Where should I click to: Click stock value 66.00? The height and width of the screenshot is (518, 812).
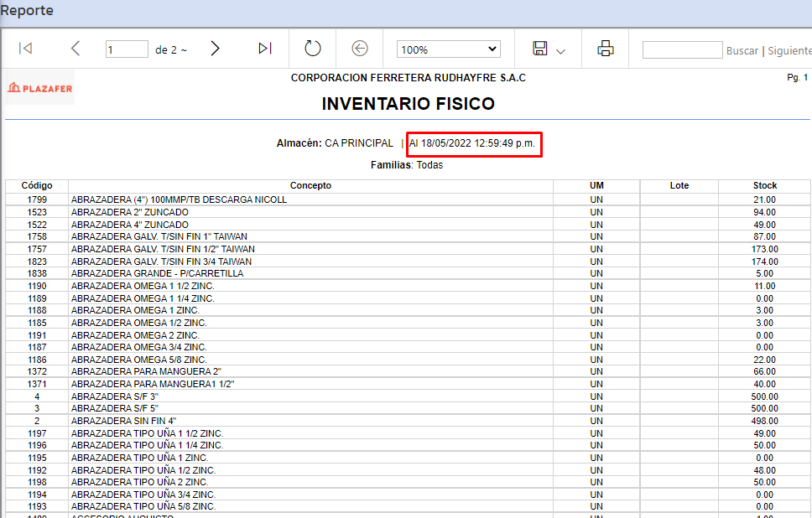pyautogui.click(x=765, y=371)
